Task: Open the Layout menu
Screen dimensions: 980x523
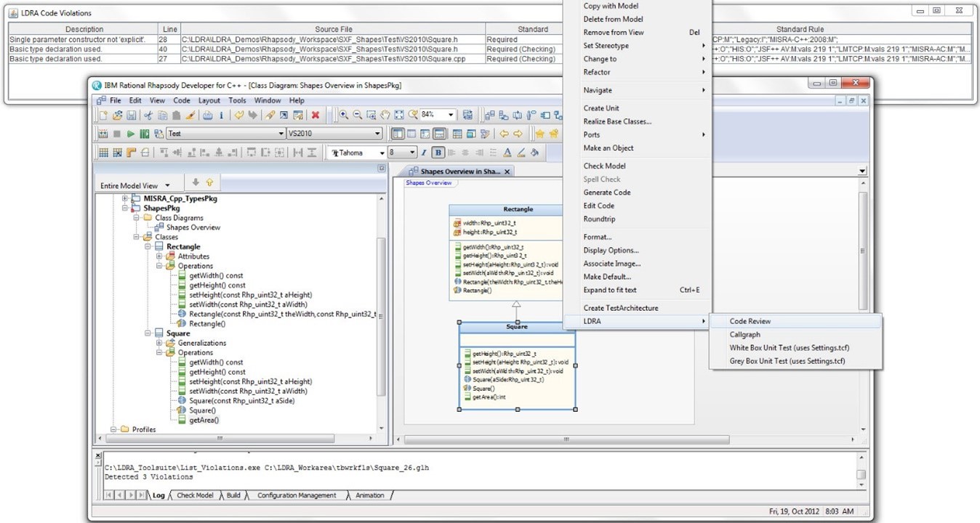Action: pos(209,100)
